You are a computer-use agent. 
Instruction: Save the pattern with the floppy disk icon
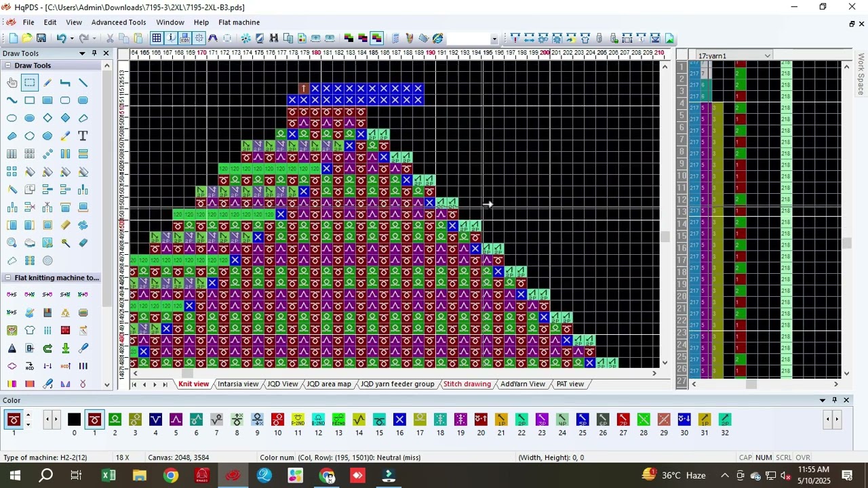41,39
